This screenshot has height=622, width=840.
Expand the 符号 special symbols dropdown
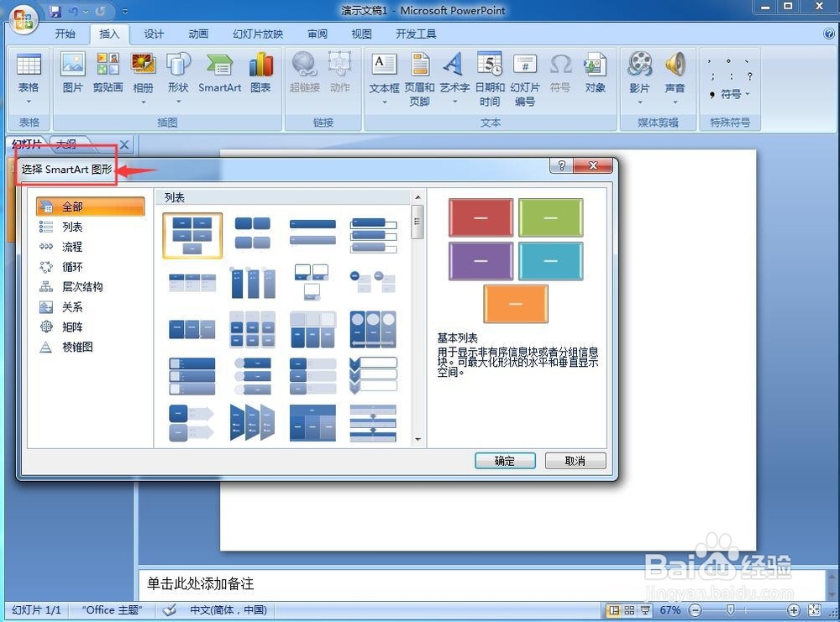(731, 94)
